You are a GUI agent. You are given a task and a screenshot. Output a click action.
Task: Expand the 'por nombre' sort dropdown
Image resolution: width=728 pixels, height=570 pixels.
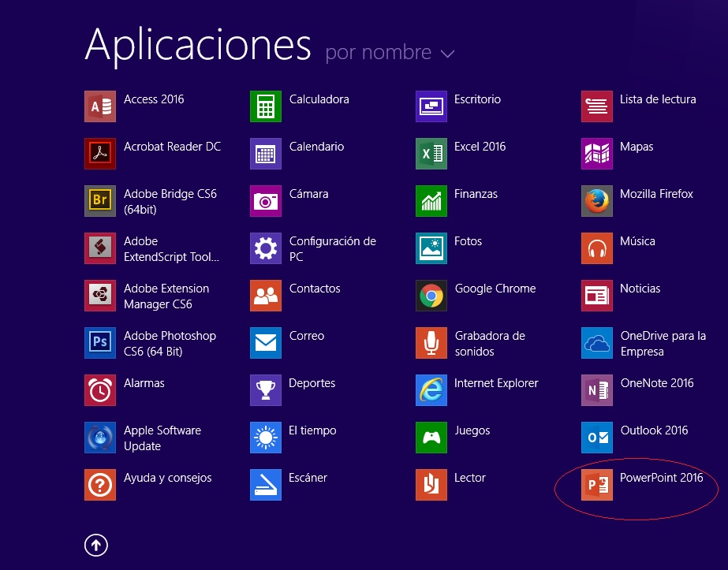coord(379,53)
